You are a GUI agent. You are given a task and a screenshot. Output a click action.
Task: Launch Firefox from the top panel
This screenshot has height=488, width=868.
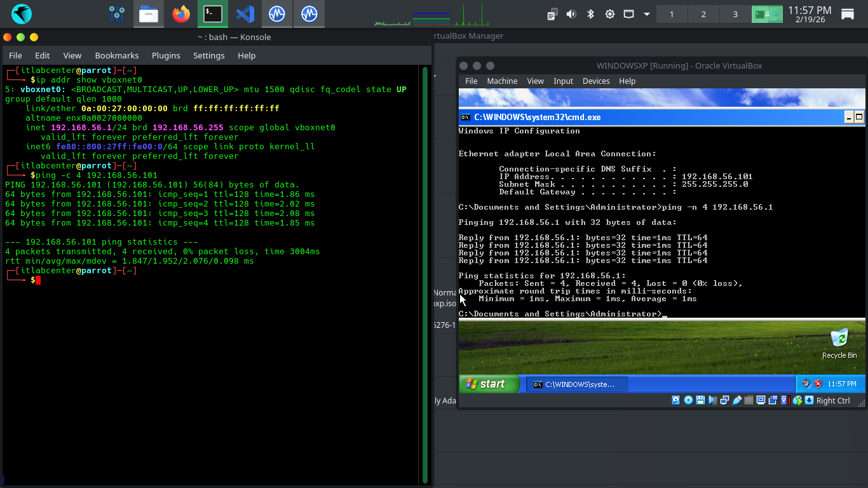pos(181,14)
